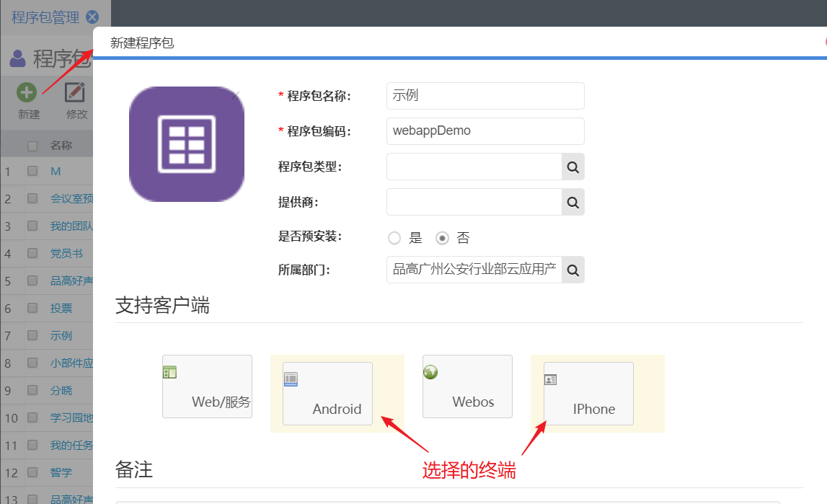Click the 修改 edit pencil icon

[76, 92]
